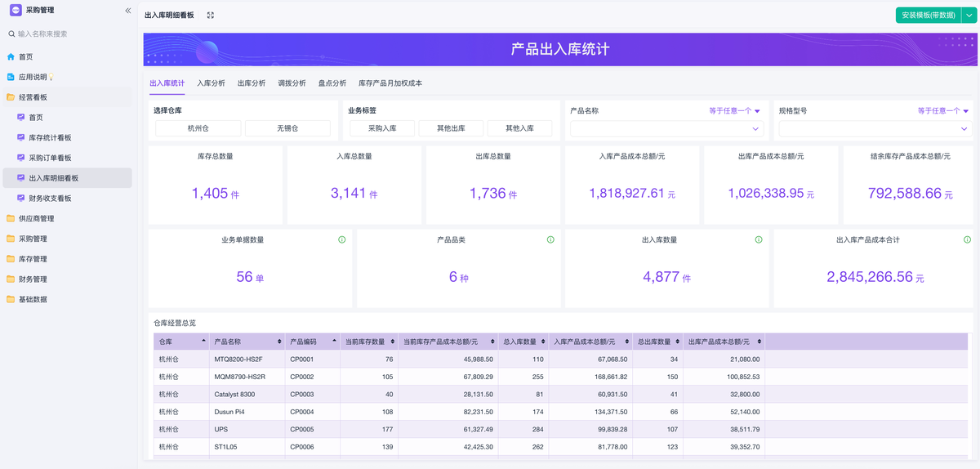Click info icon on 出入库产品成本合计 card
Screen dimensions: 980x469
click(x=967, y=239)
